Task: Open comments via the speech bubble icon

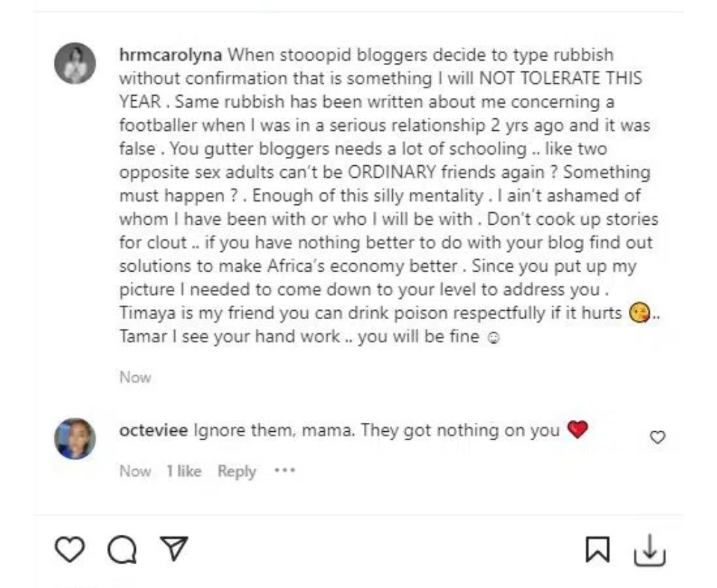Action: (122, 550)
